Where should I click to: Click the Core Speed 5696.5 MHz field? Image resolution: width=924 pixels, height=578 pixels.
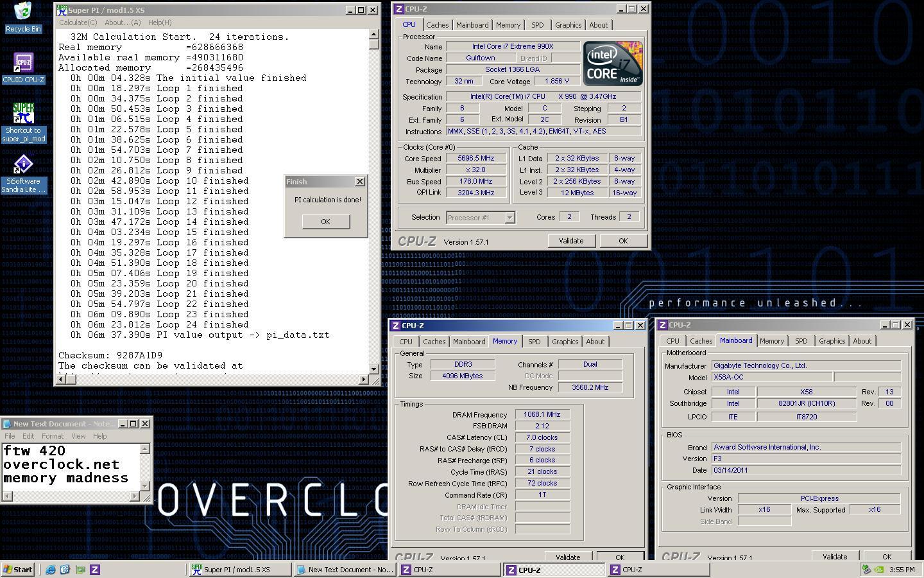coord(475,159)
